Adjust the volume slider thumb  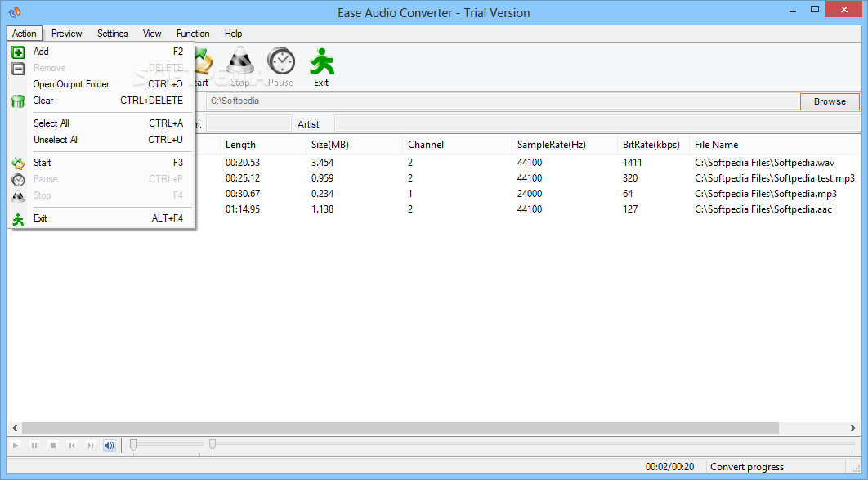(133, 445)
